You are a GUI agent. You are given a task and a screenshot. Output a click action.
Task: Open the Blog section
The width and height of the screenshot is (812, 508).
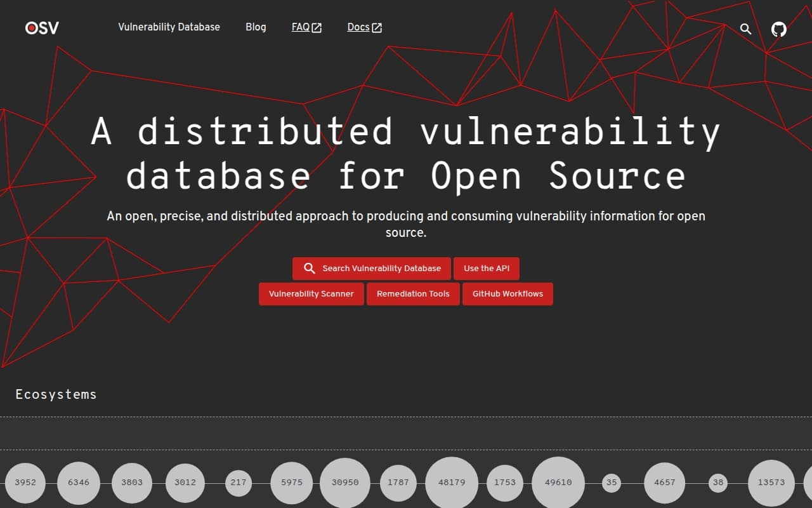(256, 27)
